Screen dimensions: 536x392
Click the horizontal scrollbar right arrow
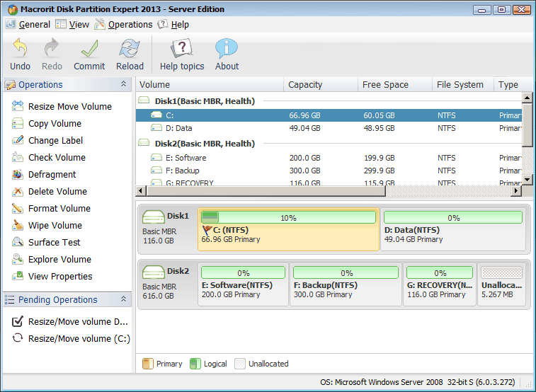(516, 191)
